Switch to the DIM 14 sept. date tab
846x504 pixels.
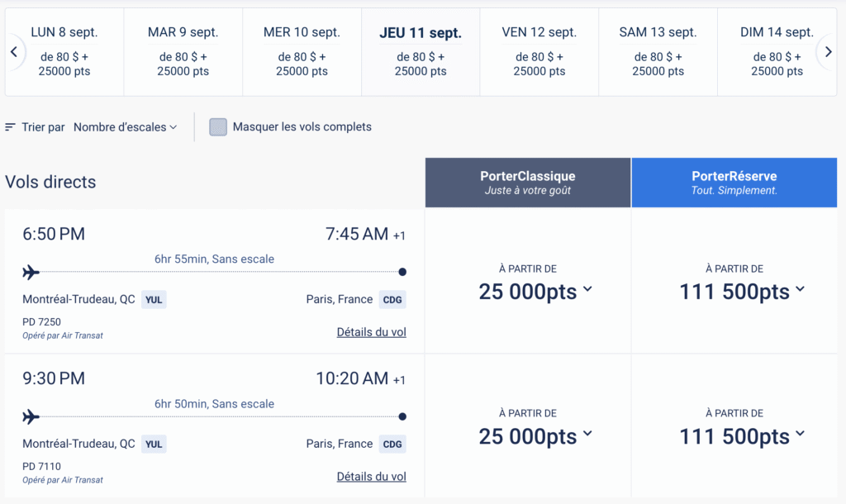tap(776, 52)
